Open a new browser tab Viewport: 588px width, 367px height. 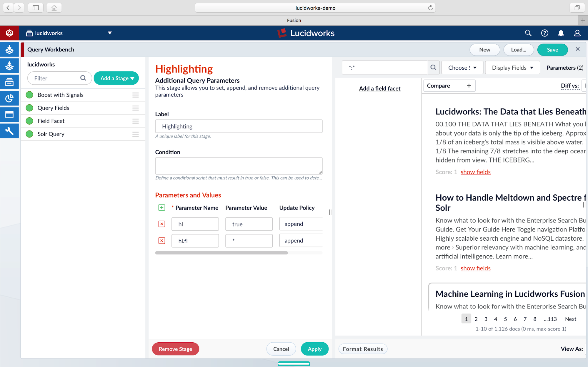(x=582, y=20)
